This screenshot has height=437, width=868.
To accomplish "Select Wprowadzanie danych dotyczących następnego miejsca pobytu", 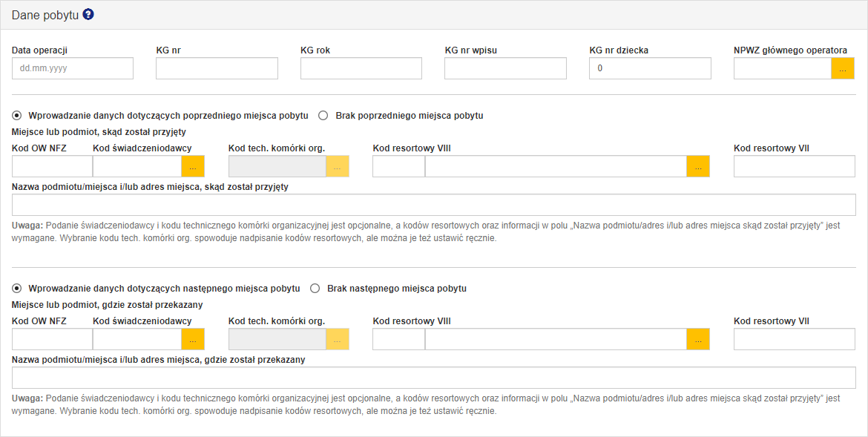I will click(x=17, y=289).
